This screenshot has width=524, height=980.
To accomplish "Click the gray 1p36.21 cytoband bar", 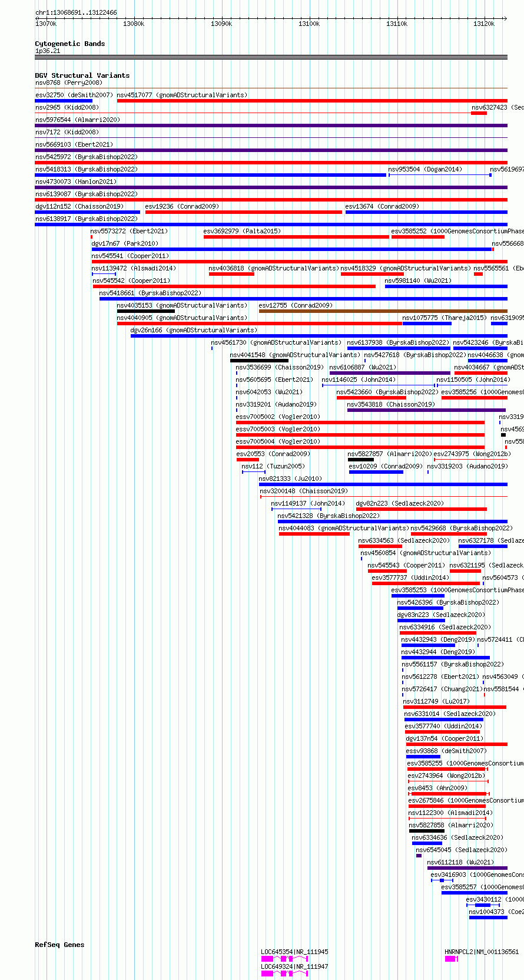I will (x=271, y=57).
